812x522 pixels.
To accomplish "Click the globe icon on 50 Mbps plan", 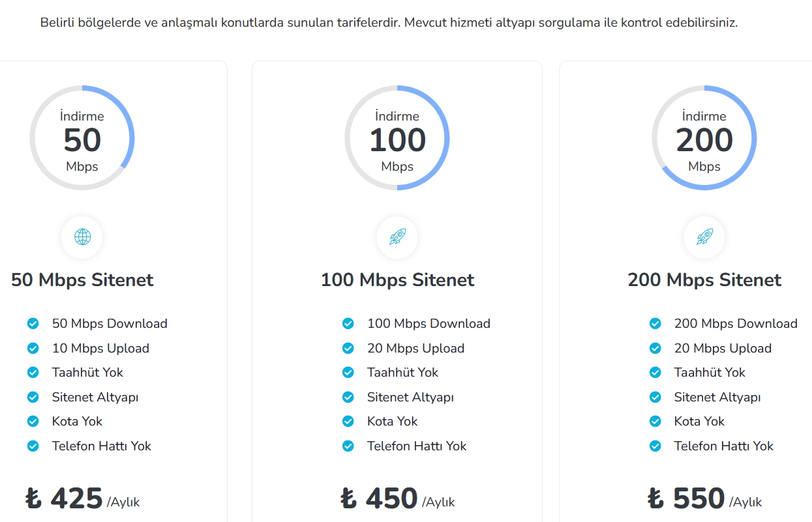I will coord(82,237).
